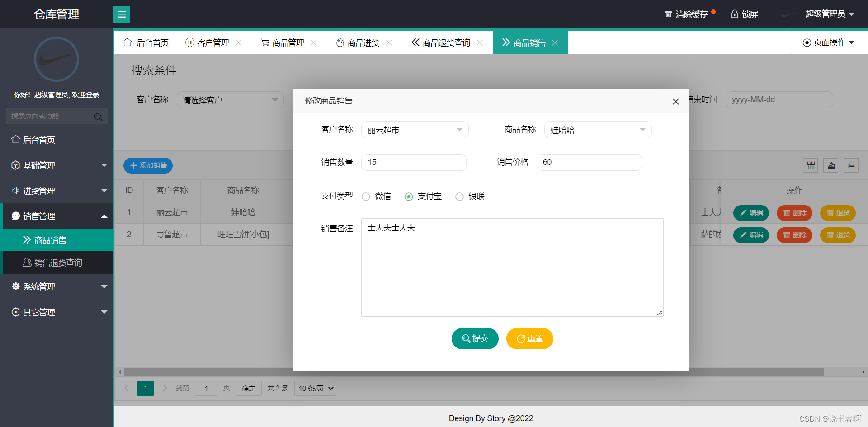Click 编辑 for the 寻鲁超市 row
Screen dimensions: 868x427
tap(751, 235)
